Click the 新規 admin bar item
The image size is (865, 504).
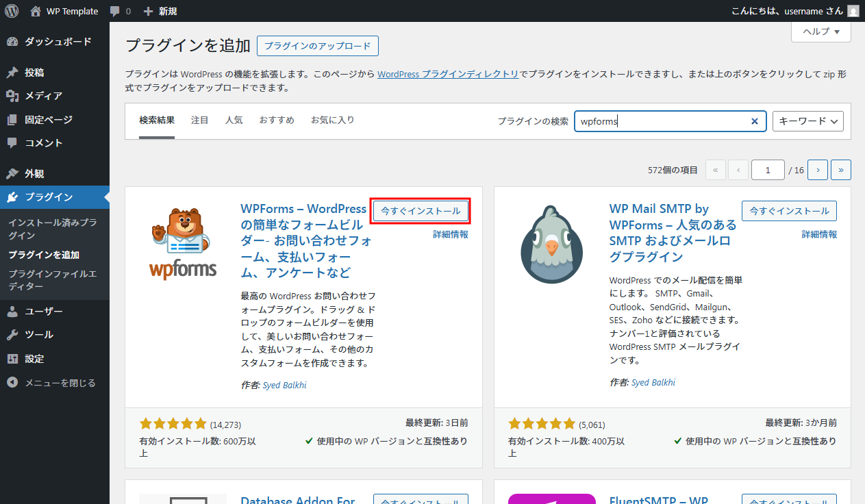(x=160, y=11)
